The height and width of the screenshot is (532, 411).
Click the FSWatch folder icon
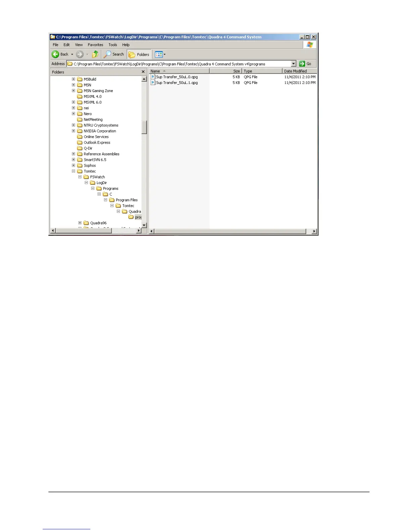(x=86, y=177)
